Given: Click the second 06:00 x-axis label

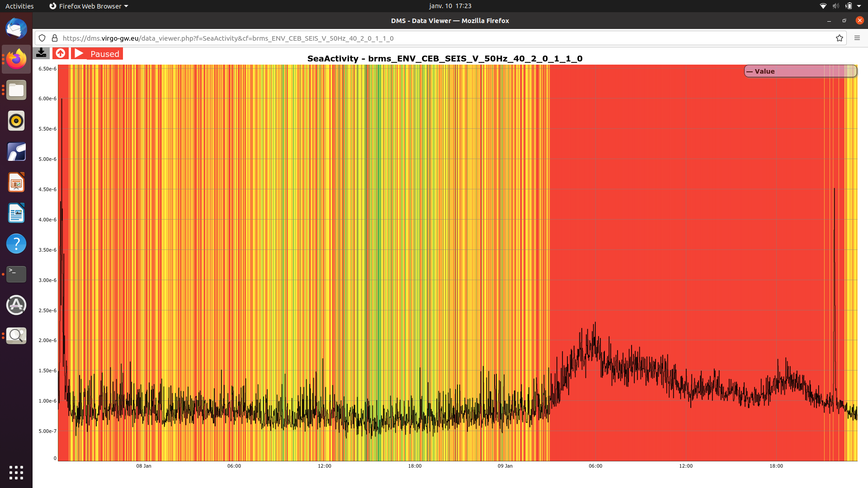Looking at the screenshot, I should pyautogui.click(x=595, y=466).
